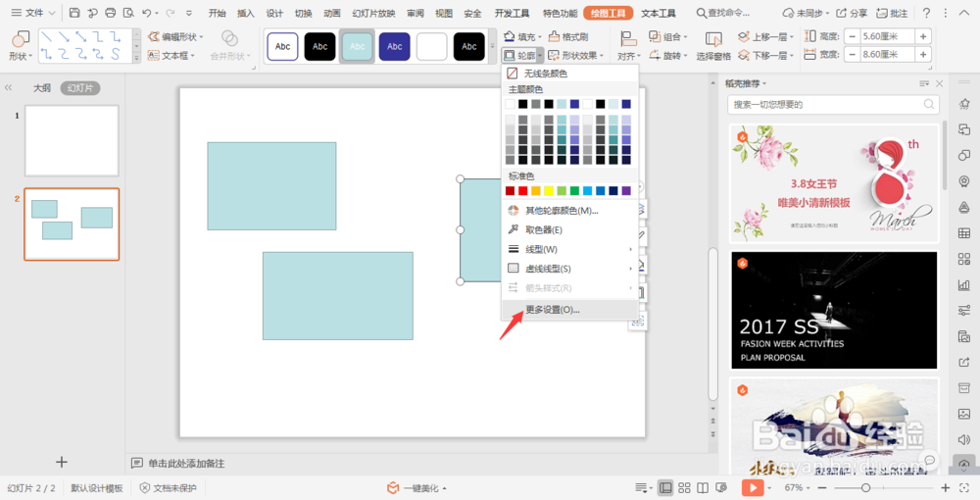Click the 未同步 sync status button
Screen dimensions: 980x500
[x=806, y=13]
